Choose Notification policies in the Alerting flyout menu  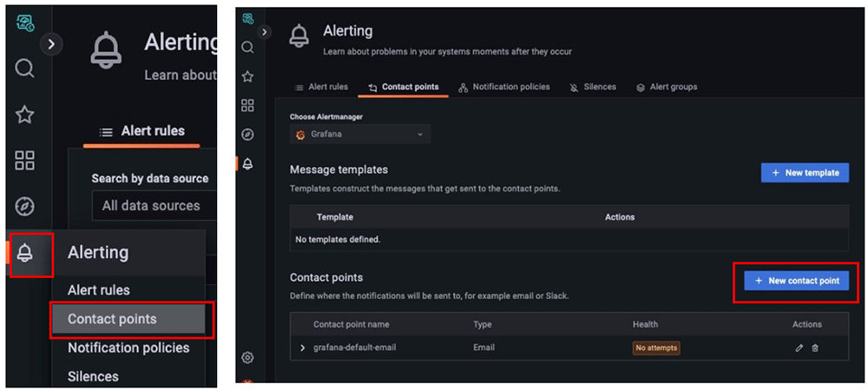click(x=128, y=348)
